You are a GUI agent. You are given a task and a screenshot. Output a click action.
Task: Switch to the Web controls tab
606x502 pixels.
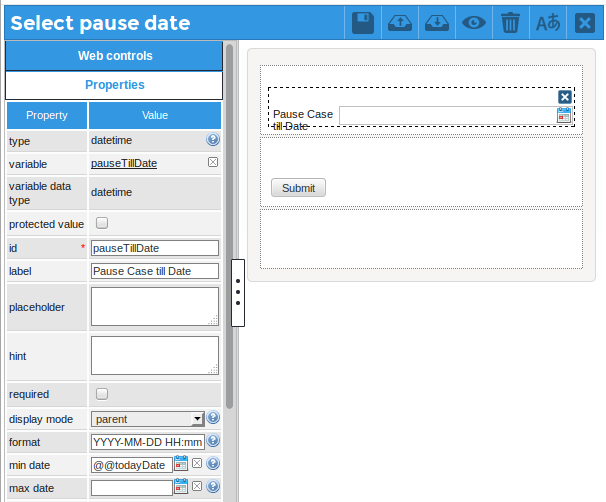coord(115,56)
